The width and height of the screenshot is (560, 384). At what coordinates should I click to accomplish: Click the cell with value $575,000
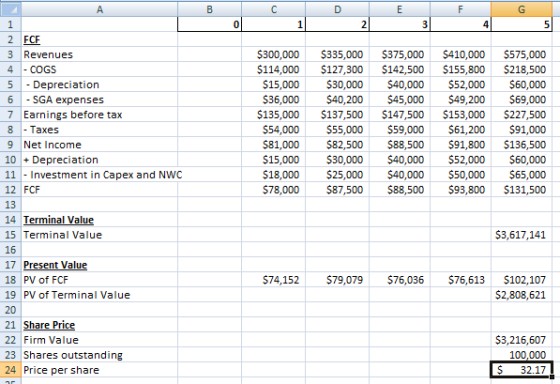pyautogui.click(x=522, y=54)
